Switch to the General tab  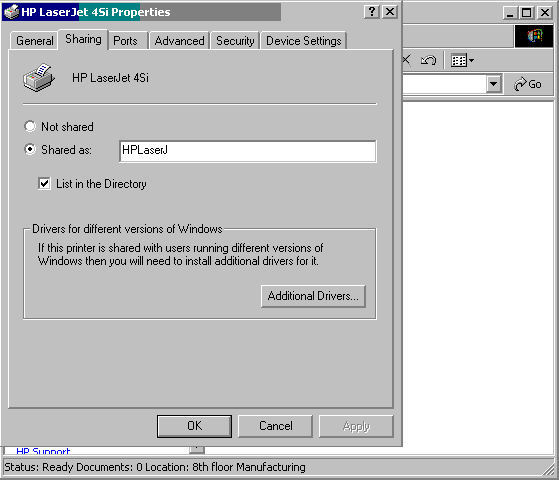[x=34, y=41]
